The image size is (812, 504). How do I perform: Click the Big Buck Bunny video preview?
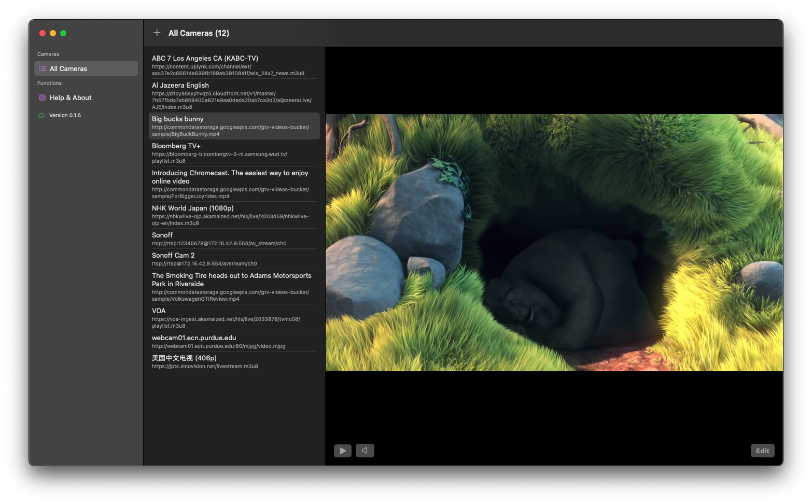tap(554, 242)
